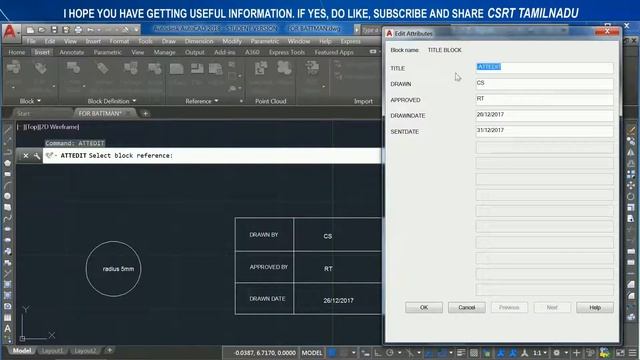Toggle lineweight display in status bar
This screenshot has height=360, width=640.
461,353
